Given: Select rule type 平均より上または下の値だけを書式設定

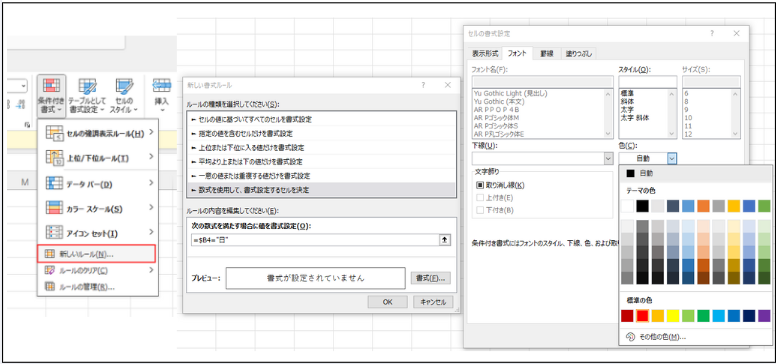Looking at the screenshot, I should click(x=321, y=161).
